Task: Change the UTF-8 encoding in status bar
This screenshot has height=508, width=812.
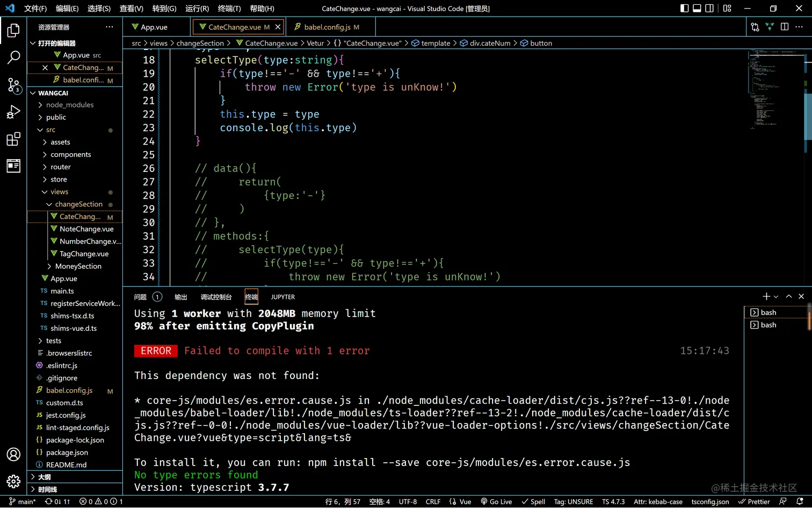Action: tap(408, 502)
